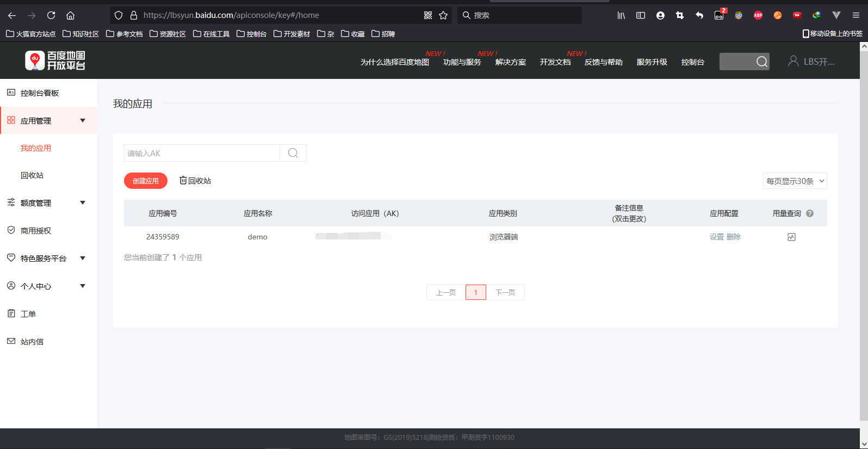This screenshot has height=449, width=868.
Task: Click the app name demo cell
Action: 257,237
